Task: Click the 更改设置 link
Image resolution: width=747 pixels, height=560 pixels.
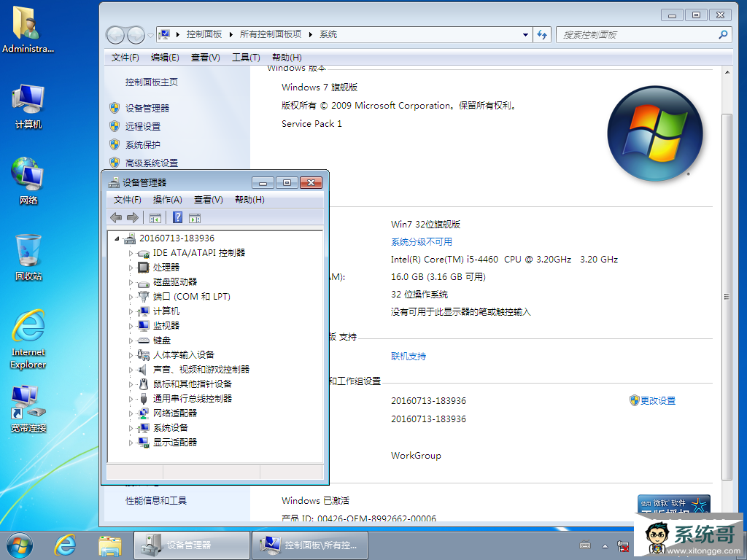Action: click(x=657, y=401)
